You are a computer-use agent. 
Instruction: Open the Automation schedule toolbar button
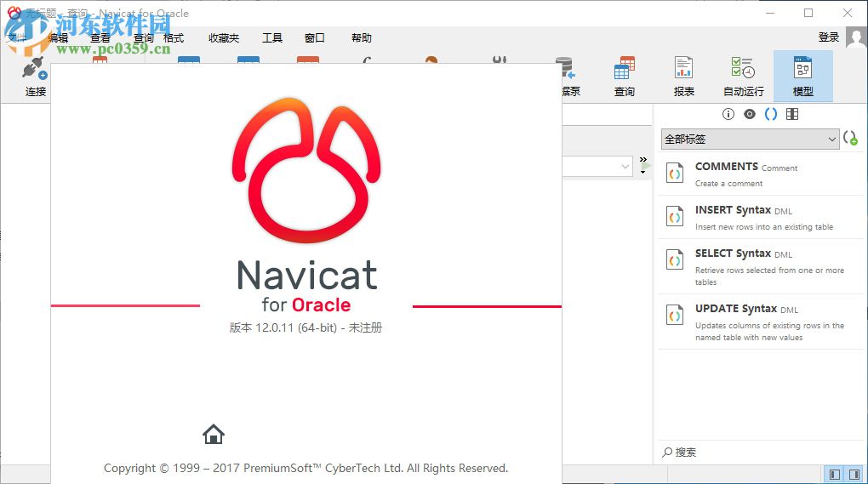[x=744, y=77]
